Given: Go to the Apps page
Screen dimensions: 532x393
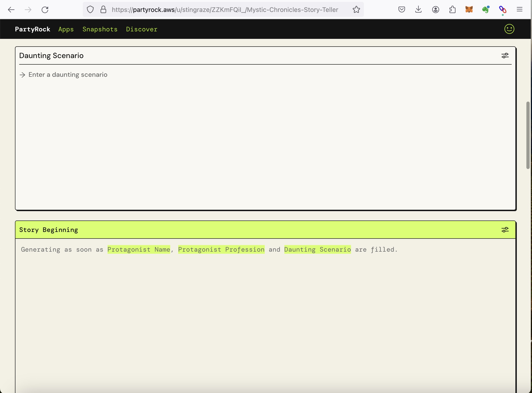Looking at the screenshot, I should [x=66, y=29].
